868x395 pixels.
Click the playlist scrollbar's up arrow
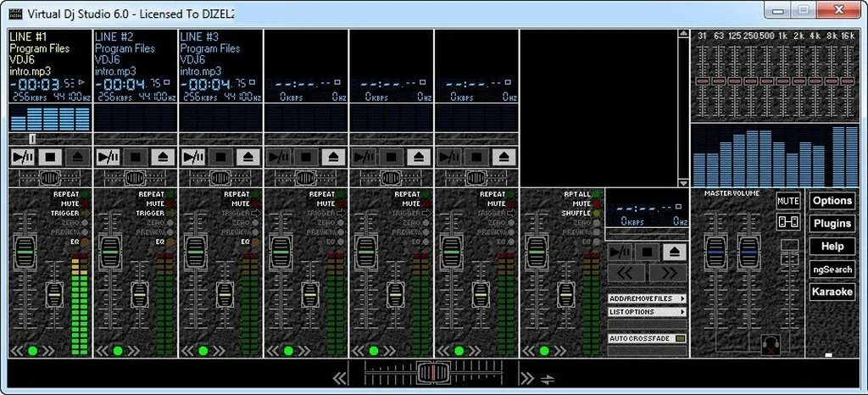(x=683, y=34)
